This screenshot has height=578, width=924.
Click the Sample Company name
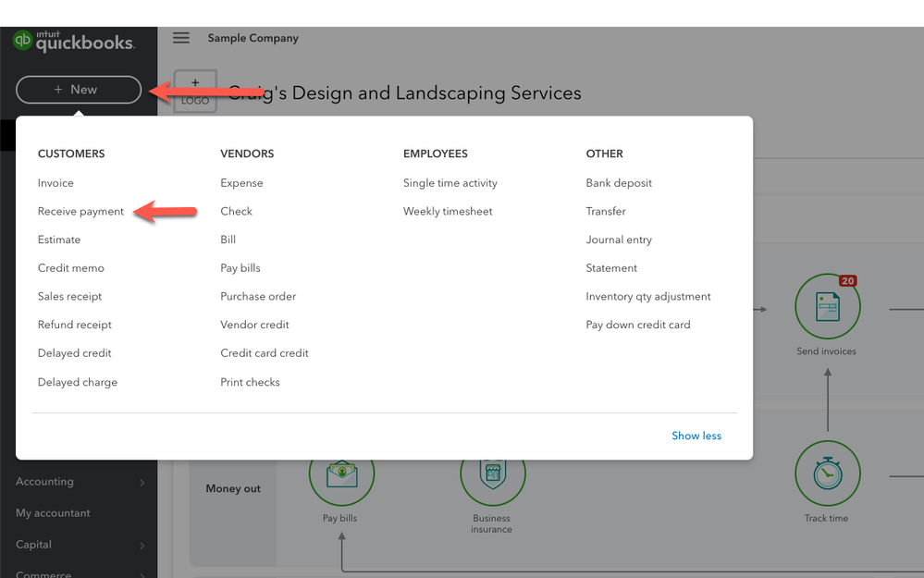pyautogui.click(x=253, y=38)
